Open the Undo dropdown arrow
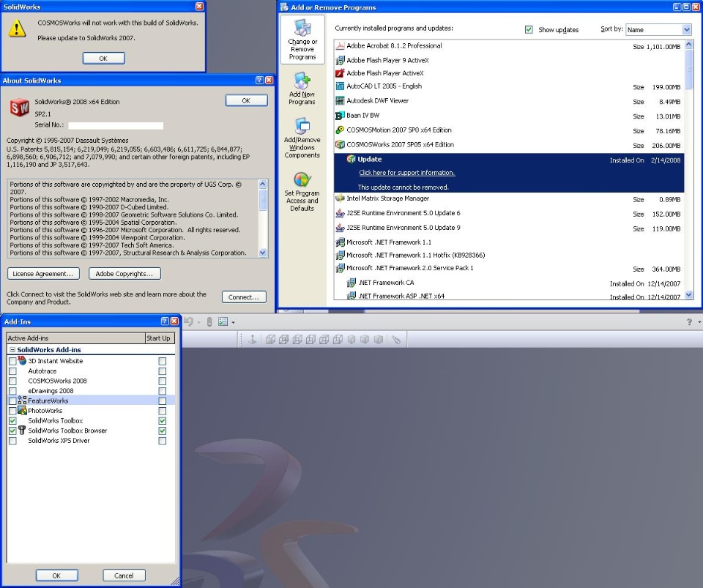The height and width of the screenshot is (588, 703). [198, 322]
